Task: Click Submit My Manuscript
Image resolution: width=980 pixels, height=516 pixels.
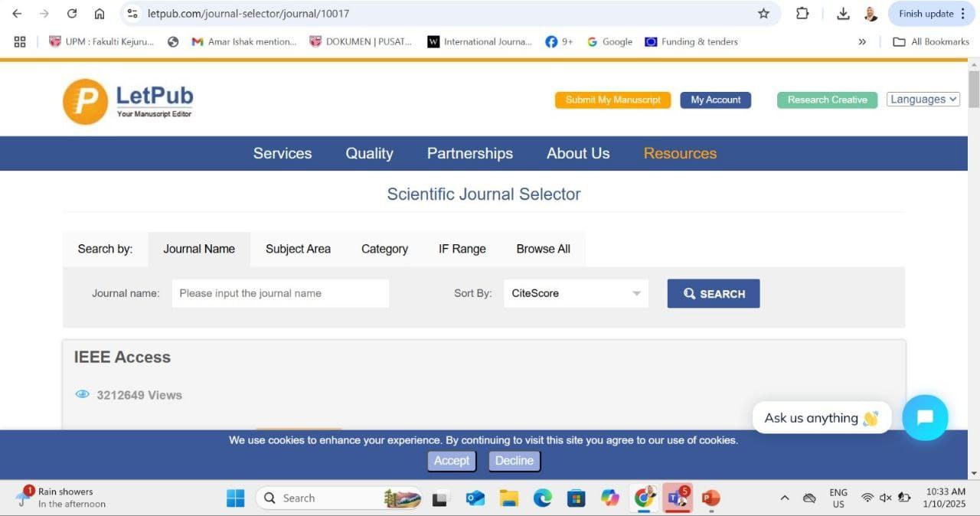Action: pyautogui.click(x=612, y=100)
